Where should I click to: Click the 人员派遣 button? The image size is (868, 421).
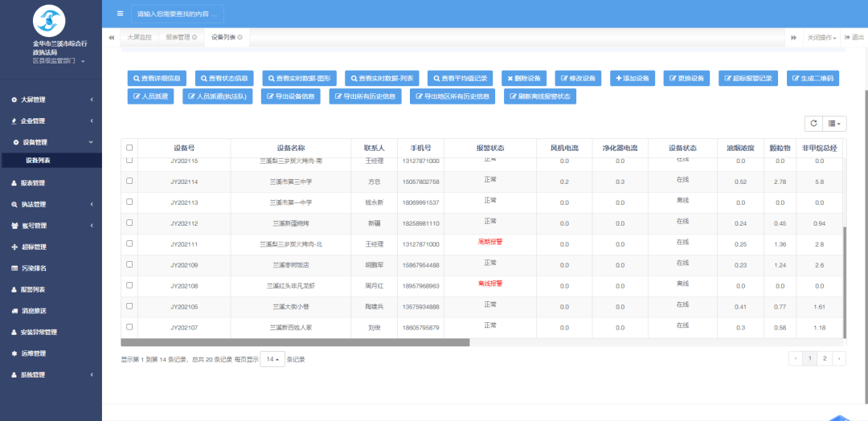click(x=150, y=96)
